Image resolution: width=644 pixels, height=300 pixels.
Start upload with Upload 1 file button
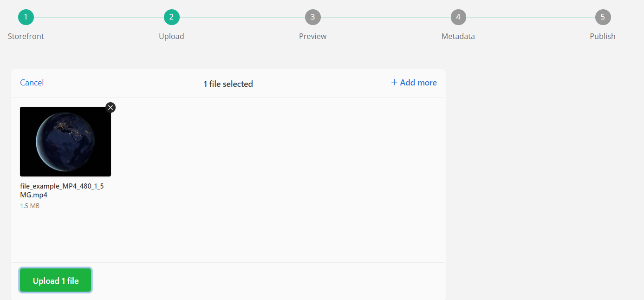point(56,280)
